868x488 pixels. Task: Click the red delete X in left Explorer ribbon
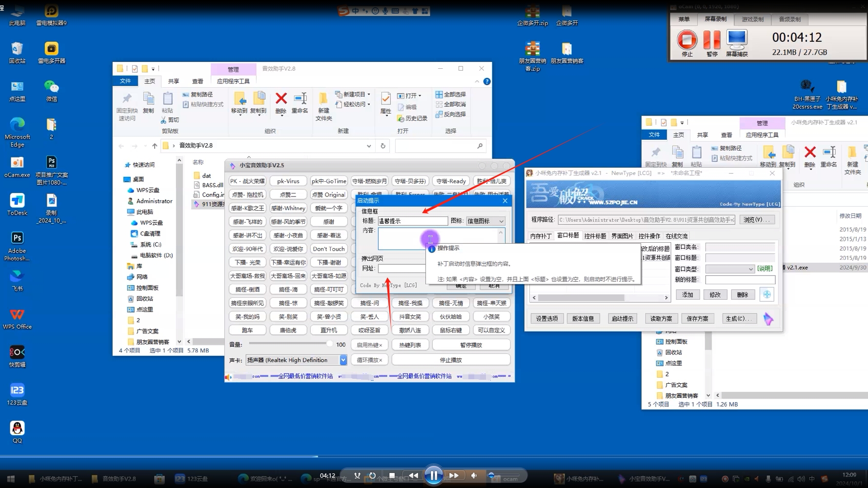281,99
